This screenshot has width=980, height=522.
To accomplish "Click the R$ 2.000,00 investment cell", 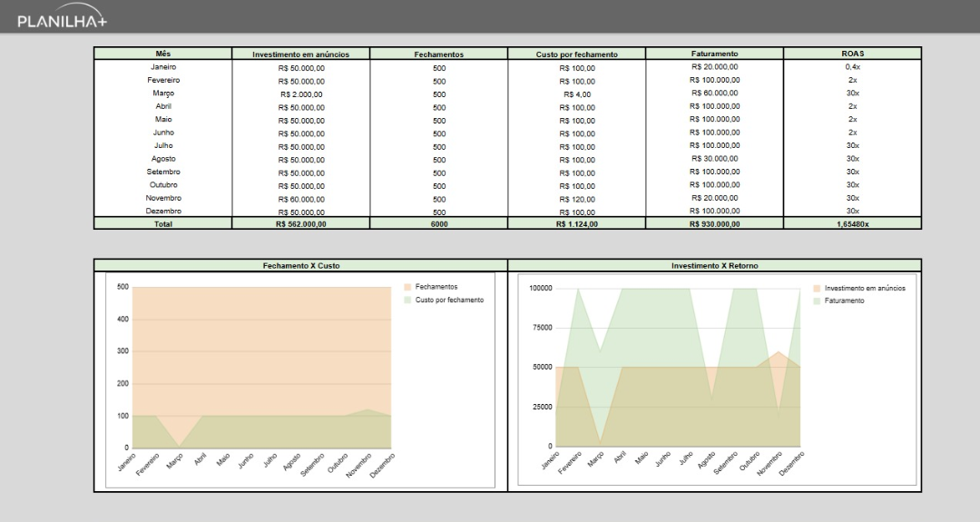I will (x=300, y=94).
